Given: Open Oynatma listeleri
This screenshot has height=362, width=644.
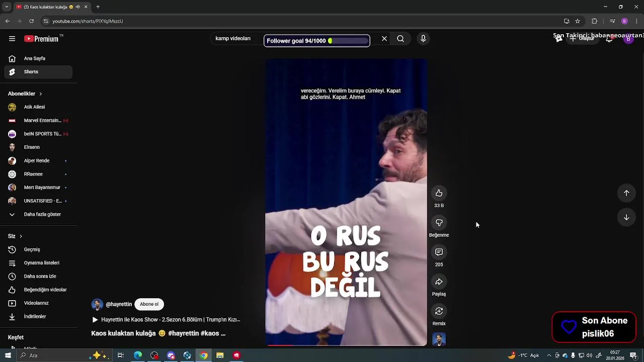Looking at the screenshot, I should pos(38,263).
